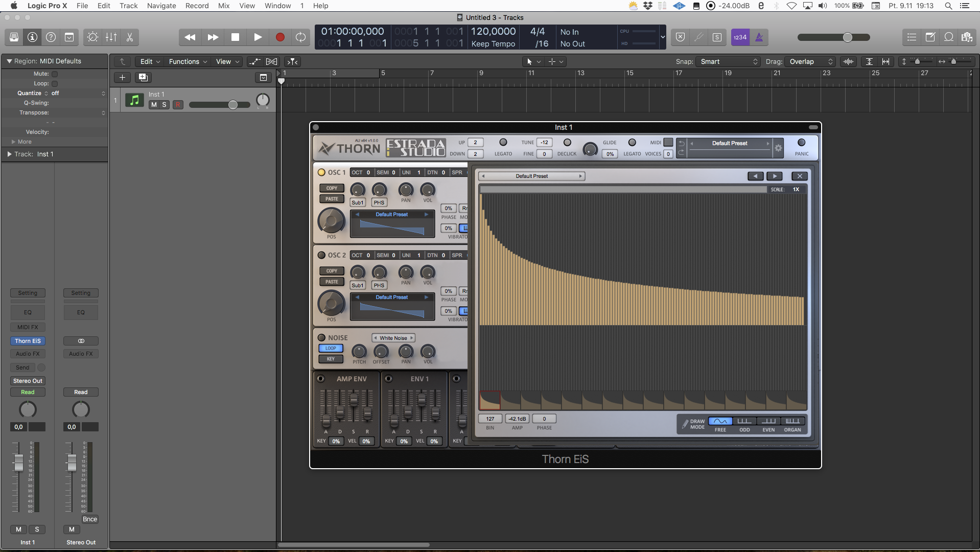
Task: Open the Functions dropdown menu
Action: (188, 62)
